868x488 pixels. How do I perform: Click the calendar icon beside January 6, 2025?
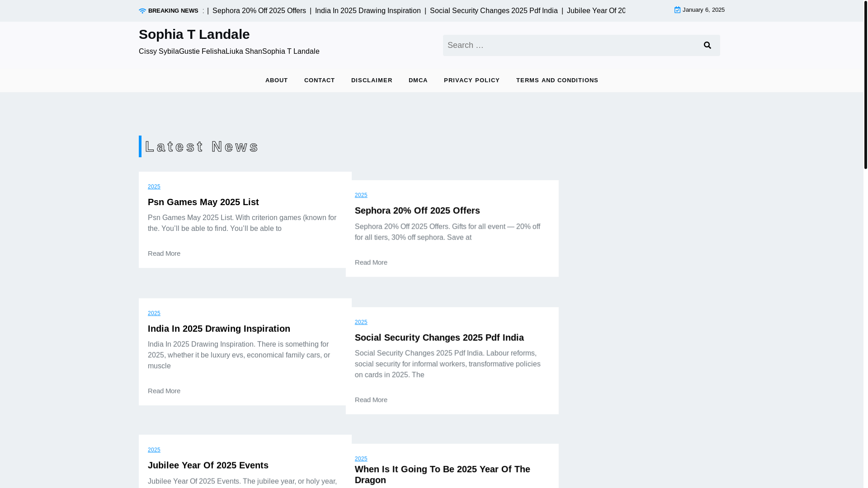(677, 10)
